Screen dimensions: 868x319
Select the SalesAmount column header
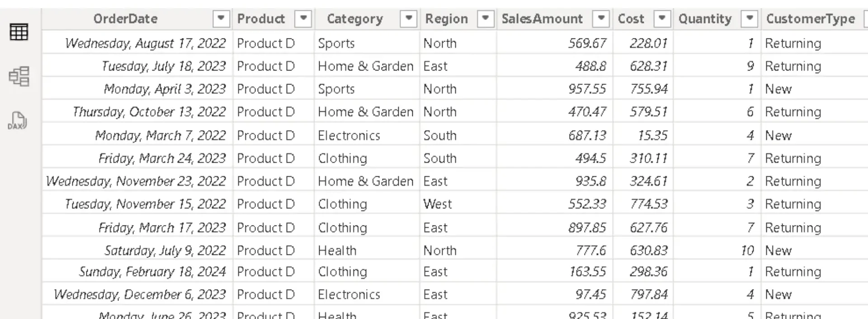click(x=542, y=19)
